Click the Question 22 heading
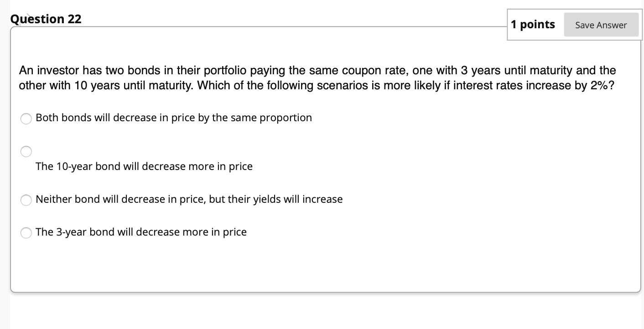 46,19
